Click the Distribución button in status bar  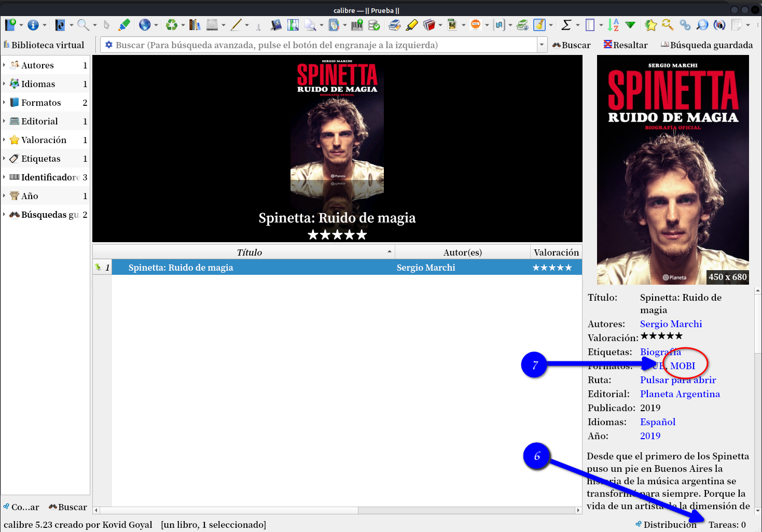666,525
